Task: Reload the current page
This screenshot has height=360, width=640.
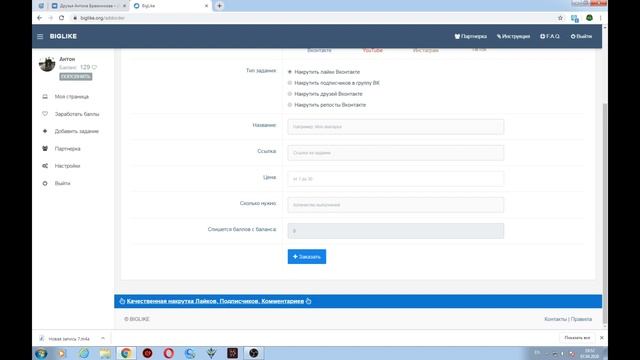Action: 62,18
